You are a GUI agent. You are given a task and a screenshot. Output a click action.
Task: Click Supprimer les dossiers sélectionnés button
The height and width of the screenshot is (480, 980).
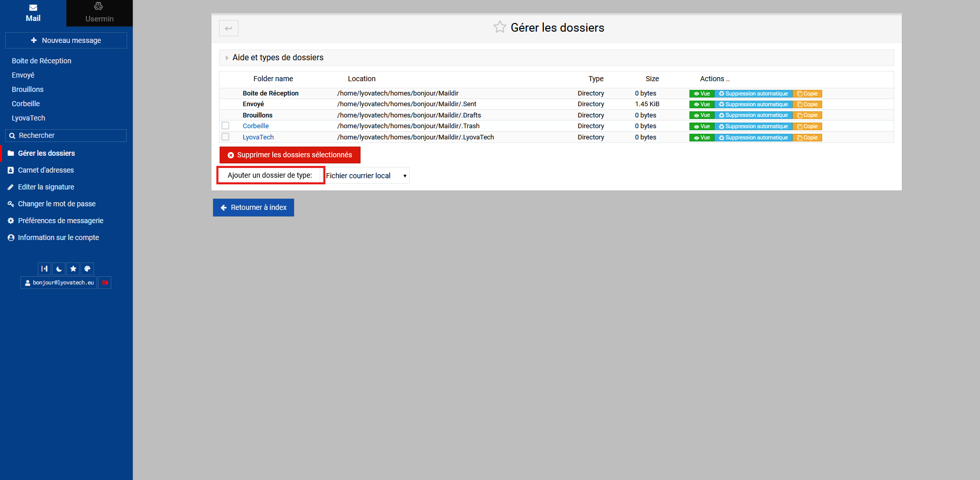pyautogui.click(x=290, y=155)
